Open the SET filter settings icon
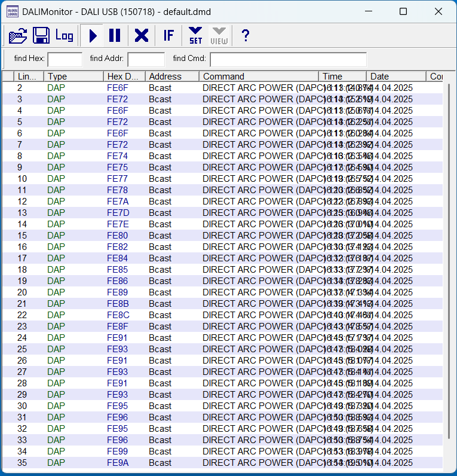 point(195,36)
